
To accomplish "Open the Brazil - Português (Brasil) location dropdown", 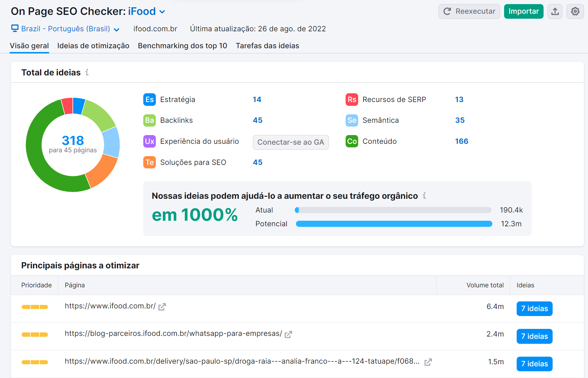I will click(70, 29).
